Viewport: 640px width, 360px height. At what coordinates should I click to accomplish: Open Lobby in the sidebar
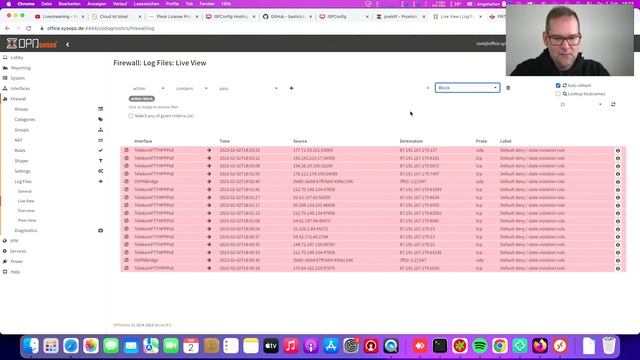[x=17, y=58]
